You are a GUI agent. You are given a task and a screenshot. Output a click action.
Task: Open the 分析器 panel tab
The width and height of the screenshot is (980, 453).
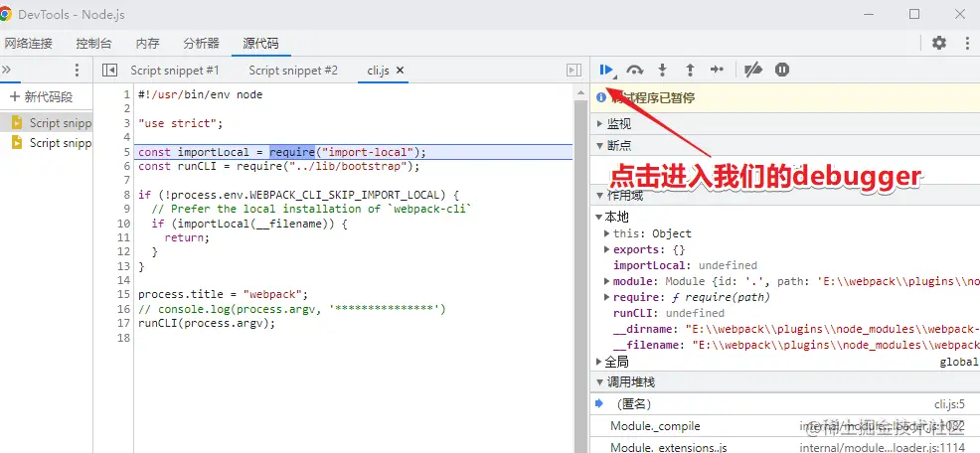(201, 43)
